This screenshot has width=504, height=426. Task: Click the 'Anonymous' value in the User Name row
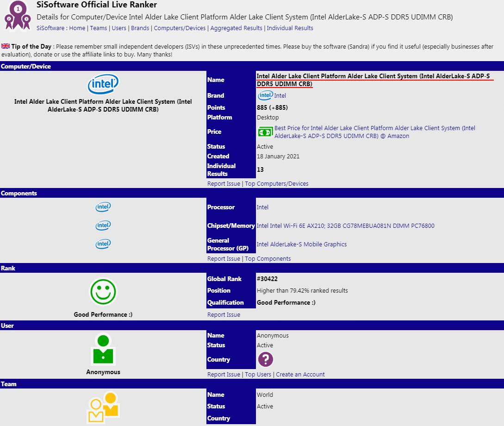(x=273, y=335)
